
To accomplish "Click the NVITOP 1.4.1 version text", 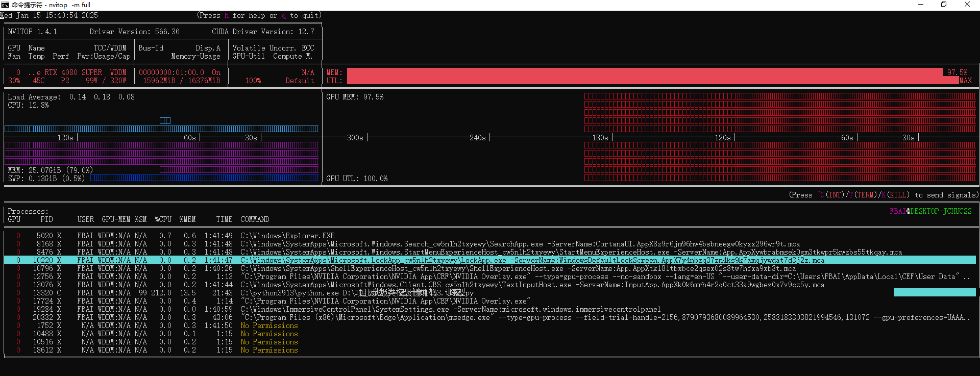I will click(32, 32).
